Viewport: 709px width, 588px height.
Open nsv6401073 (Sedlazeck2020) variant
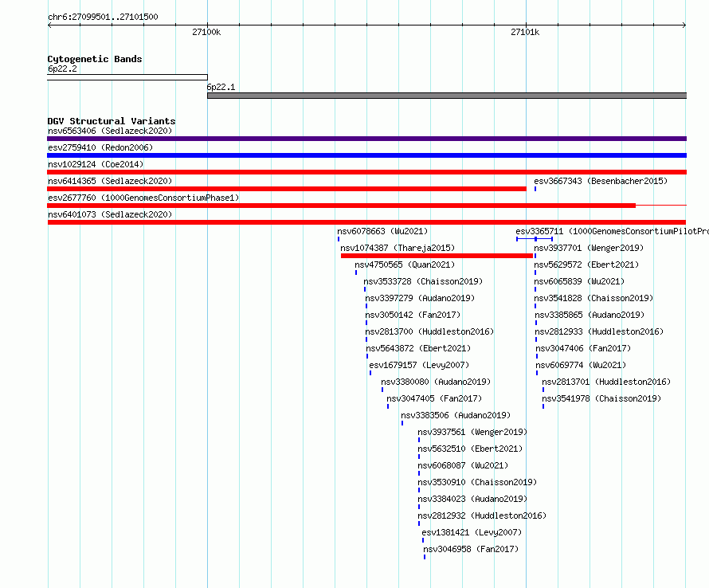(x=110, y=214)
